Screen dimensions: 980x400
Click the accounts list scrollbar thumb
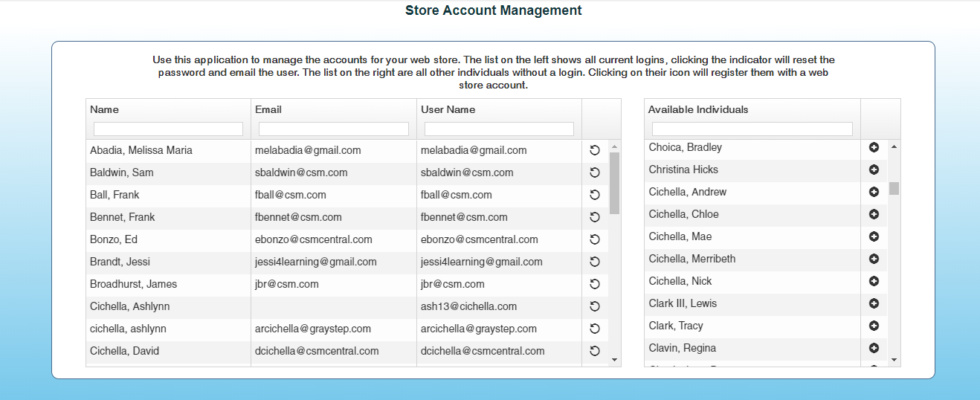(x=614, y=182)
